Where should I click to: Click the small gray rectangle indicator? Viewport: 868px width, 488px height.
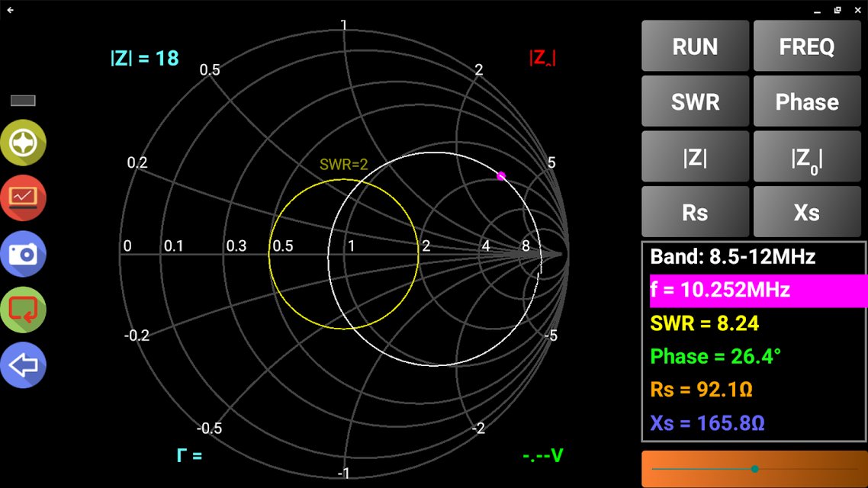(x=23, y=101)
